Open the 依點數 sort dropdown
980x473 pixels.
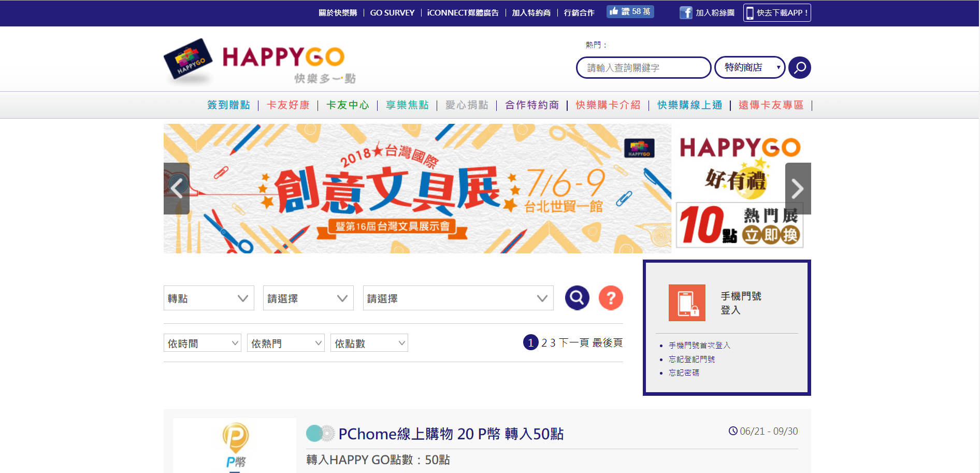[x=369, y=343]
